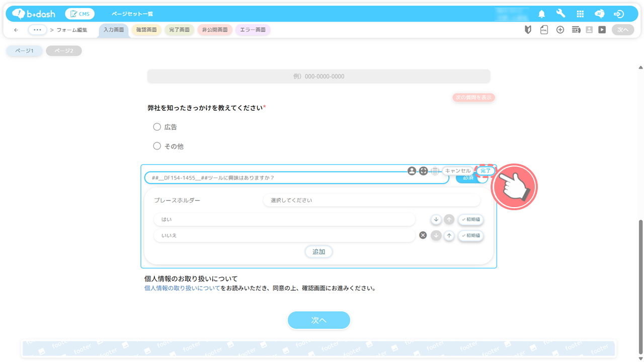Click the HTML file icon

(544, 30)
